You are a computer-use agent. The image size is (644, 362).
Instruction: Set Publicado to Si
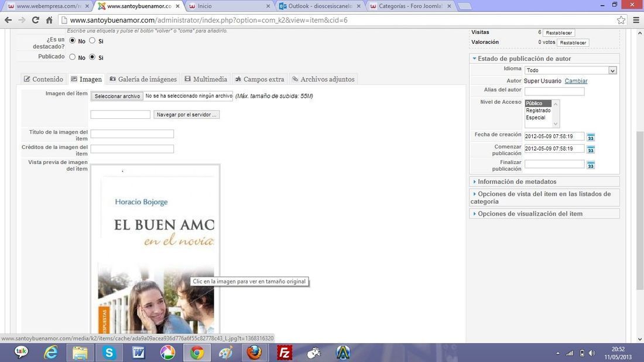pos(93,57)
